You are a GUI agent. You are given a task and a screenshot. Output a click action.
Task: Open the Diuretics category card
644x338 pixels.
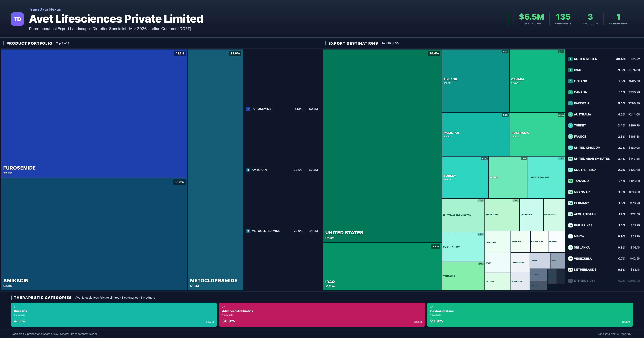click(114, 315)
